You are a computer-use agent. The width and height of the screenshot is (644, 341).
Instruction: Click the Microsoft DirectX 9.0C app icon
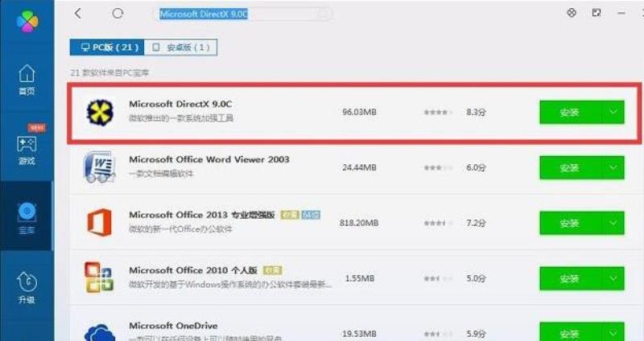tap(100, 112)
